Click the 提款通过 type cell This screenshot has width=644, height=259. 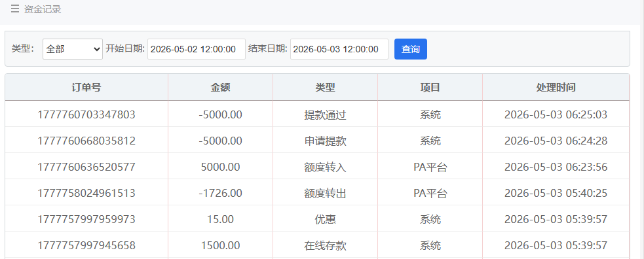point(326,114)
